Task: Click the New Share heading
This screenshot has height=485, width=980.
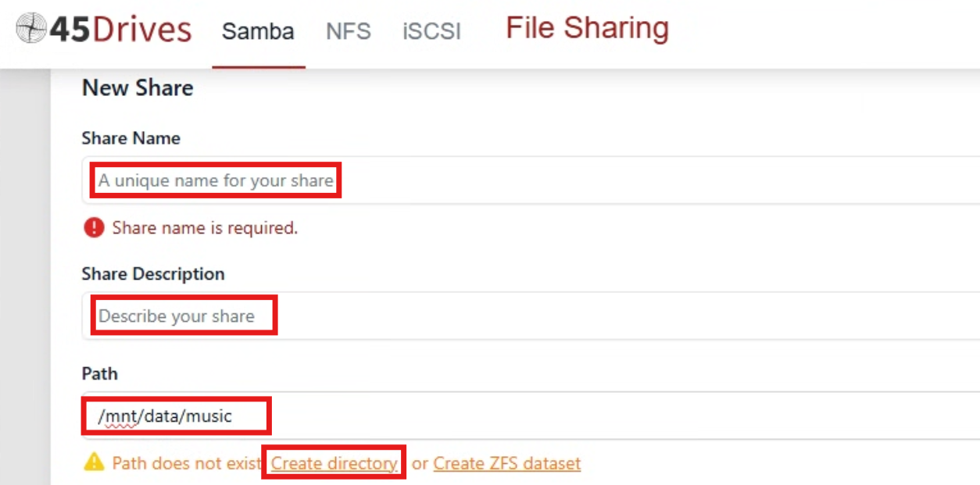Action: [138, 88]
